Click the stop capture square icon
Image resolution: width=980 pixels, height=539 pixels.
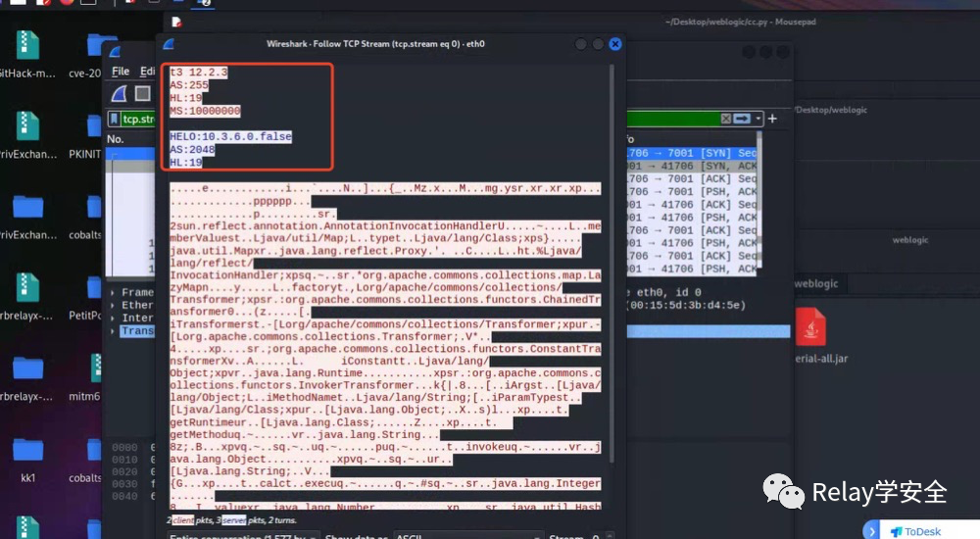(x=142, y=94)
